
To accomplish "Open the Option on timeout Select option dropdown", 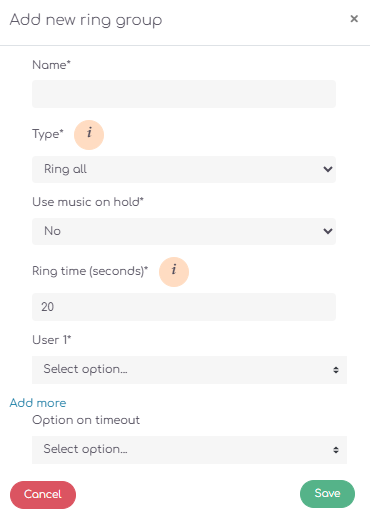I will [189, 450].
